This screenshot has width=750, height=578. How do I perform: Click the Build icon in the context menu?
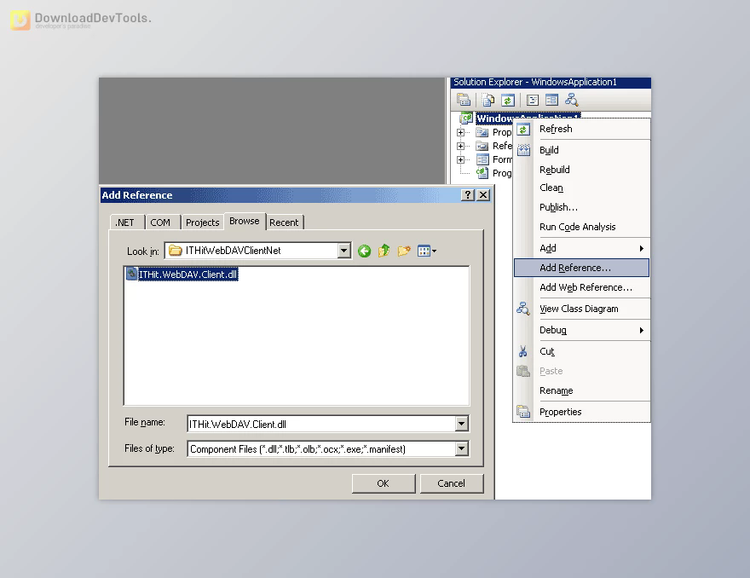pos(523,150)
